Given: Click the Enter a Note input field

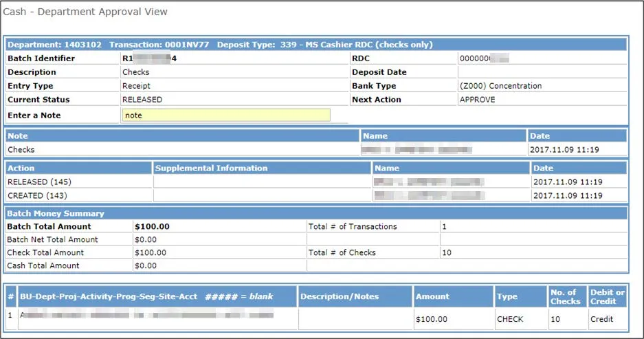Looking at the screenshot, I should point(226,115).
